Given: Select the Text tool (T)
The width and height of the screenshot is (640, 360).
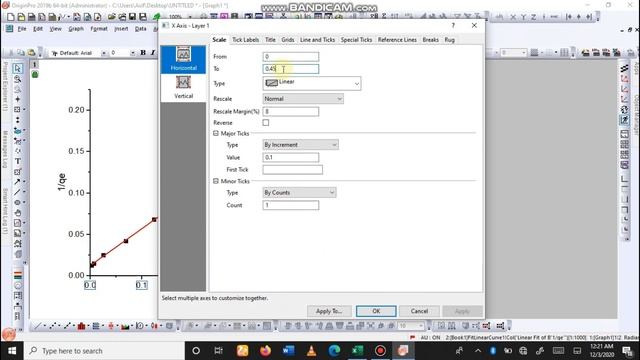Looking at the screenshot, I should tap(18, 161).
